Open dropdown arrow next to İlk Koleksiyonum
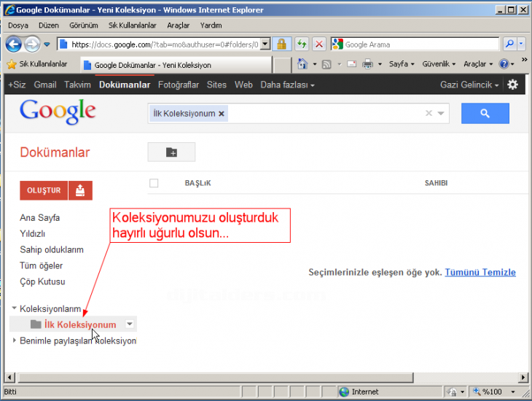Screen dimensions: 532x401 (129, 324)
